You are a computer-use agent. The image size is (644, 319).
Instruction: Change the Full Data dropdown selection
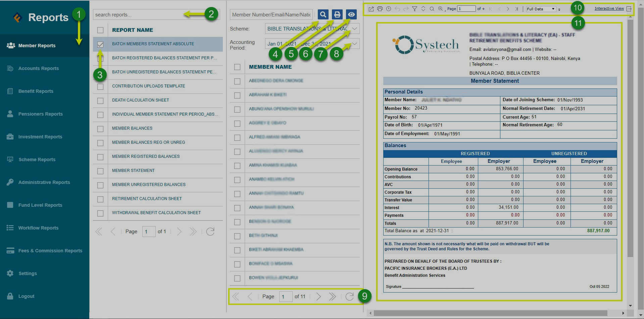tap(541, 9)
